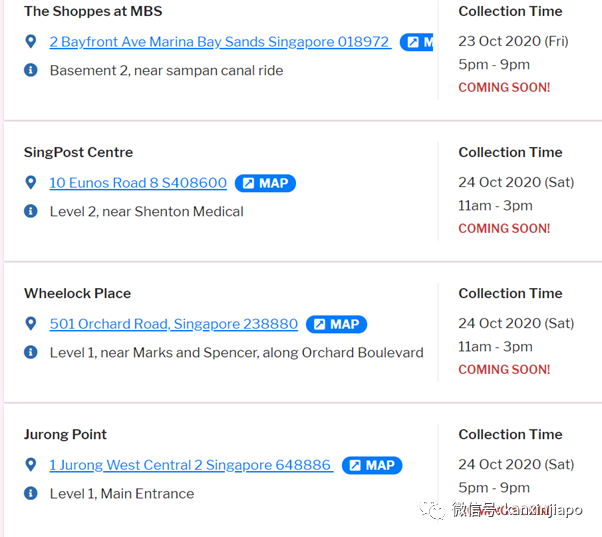Open MAP button for Wheelock Place
Screen dimensions: 602x537
(x=336, y=324)
